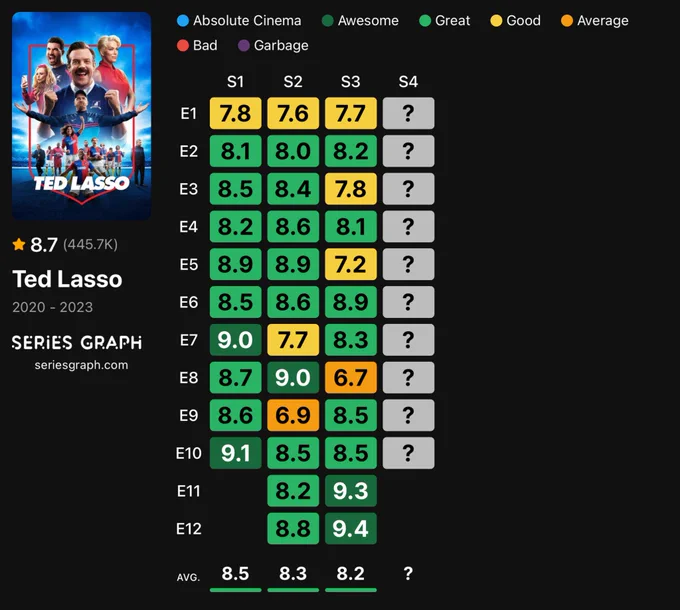Click the Garbage legend label

[281, 45]
